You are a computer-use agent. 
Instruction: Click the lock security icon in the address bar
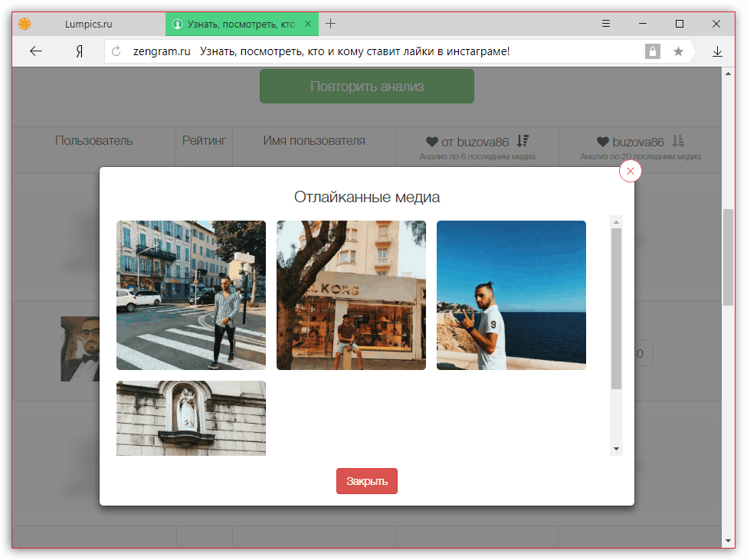click(x=653, y=51)
